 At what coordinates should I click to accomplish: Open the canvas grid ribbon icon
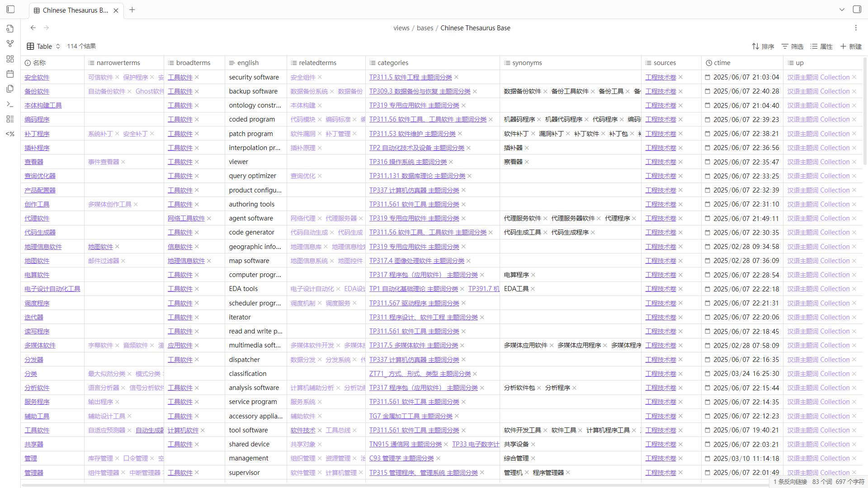[10, 59]
